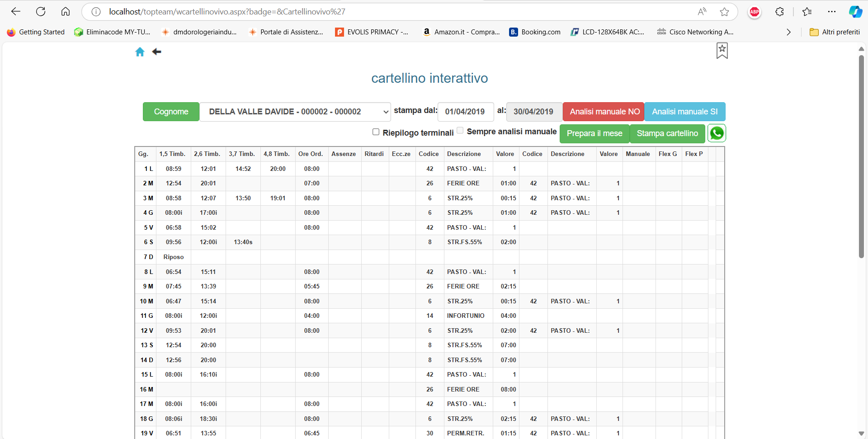Open Cisco Networking bookmark

(695, 32)
